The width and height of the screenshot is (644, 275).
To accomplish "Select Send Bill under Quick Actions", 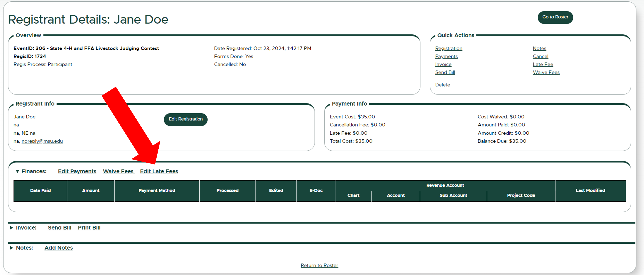I will tap(445, 72).
